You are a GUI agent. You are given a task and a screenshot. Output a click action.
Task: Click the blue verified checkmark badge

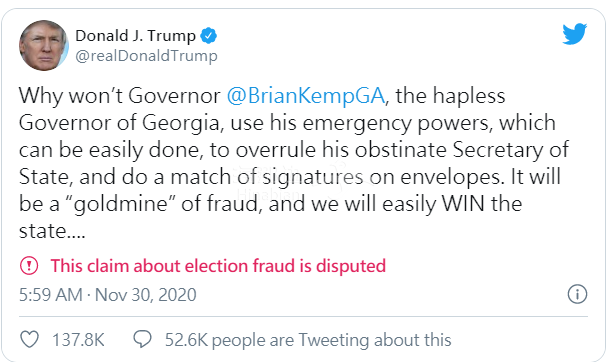point(209,36)
